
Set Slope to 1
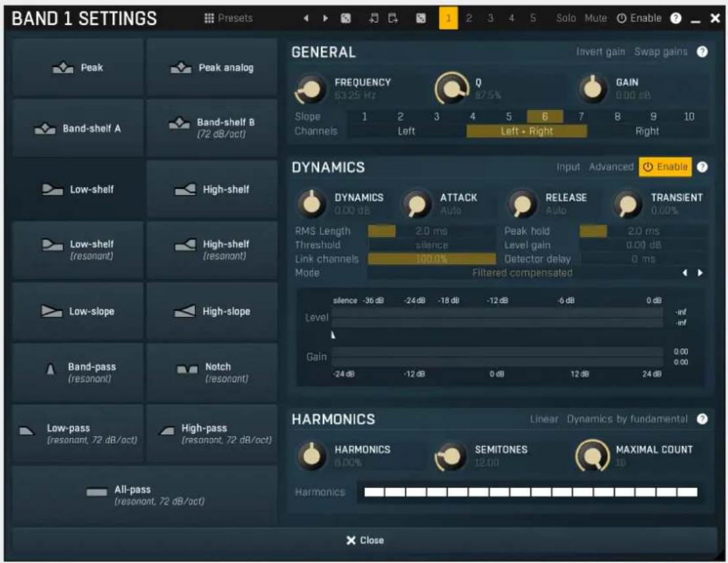click(x=364, y=116)
